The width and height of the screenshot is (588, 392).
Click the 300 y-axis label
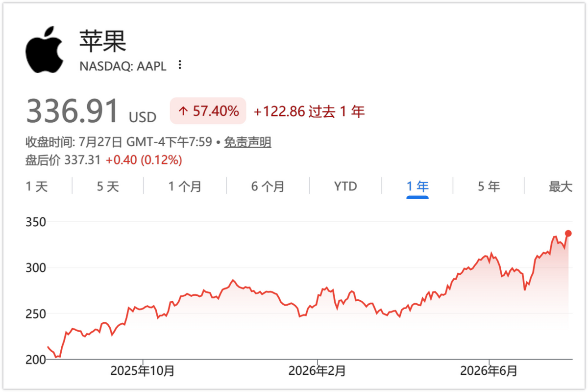pyautogui.click(x=35, y=268)
